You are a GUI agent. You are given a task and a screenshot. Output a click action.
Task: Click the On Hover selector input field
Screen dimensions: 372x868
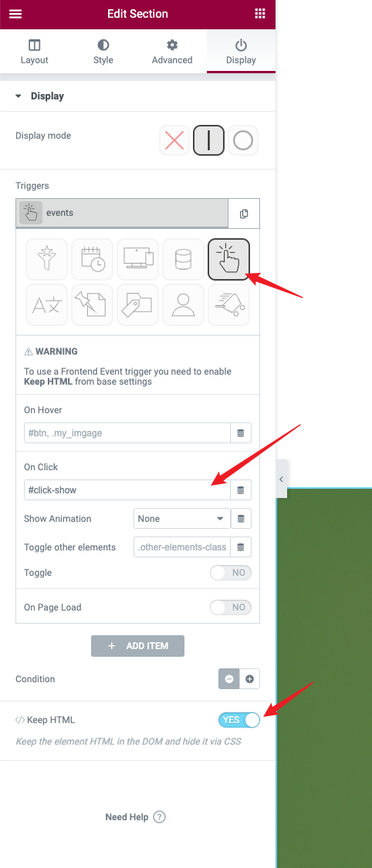[x=127, y=433]
